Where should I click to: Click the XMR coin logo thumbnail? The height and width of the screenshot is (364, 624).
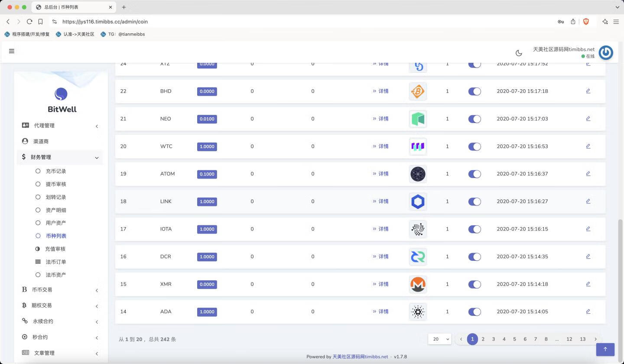(417, 284)
